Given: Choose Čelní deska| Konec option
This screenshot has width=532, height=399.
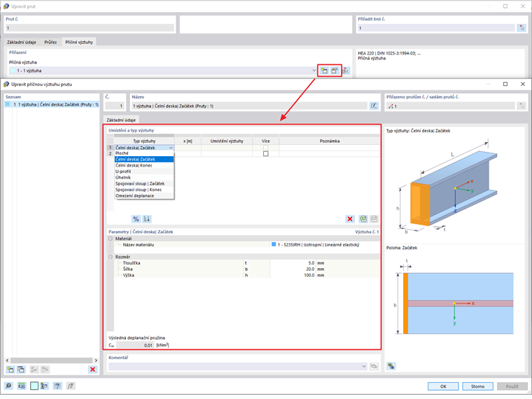Looking at the screenshot, I should click(x=144, y=165).
